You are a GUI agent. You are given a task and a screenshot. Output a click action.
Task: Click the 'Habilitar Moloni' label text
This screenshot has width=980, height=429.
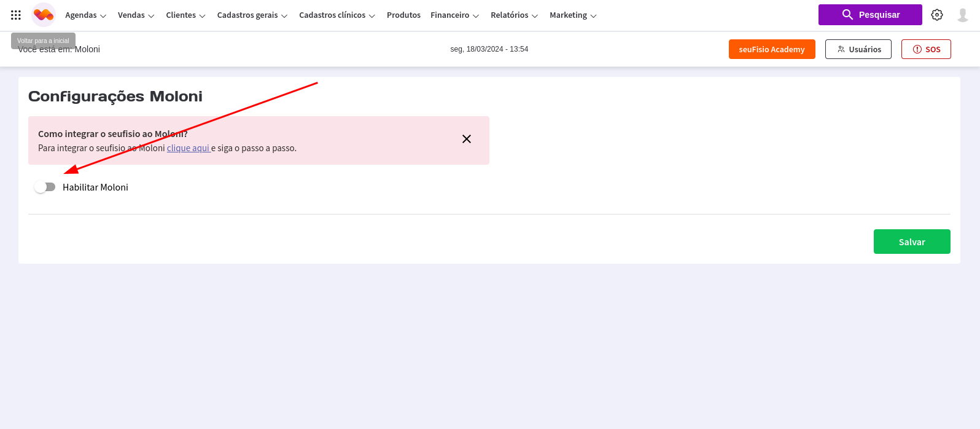click(95, 187)
